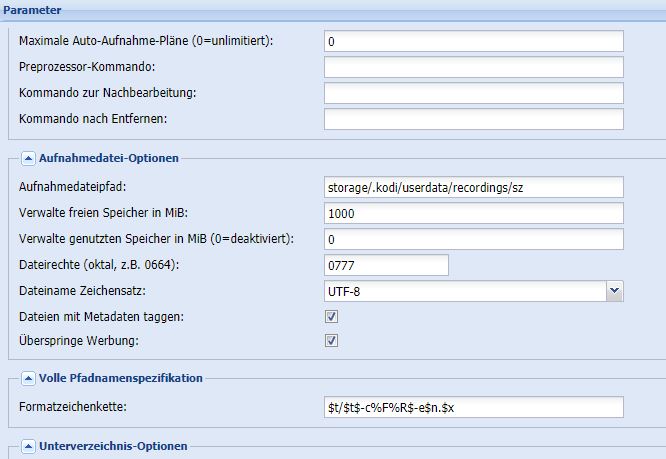The width and height of the screenshot is (666, 459).
Task: Collapse the Unterverzeichnis-Optionen section arrow
Action: 28,447
